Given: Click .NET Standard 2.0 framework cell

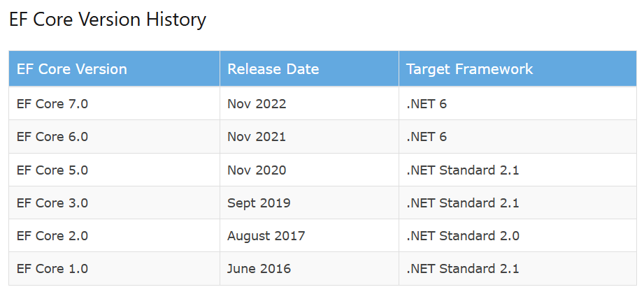Looking at the screenshot, I should coord(462,236).
